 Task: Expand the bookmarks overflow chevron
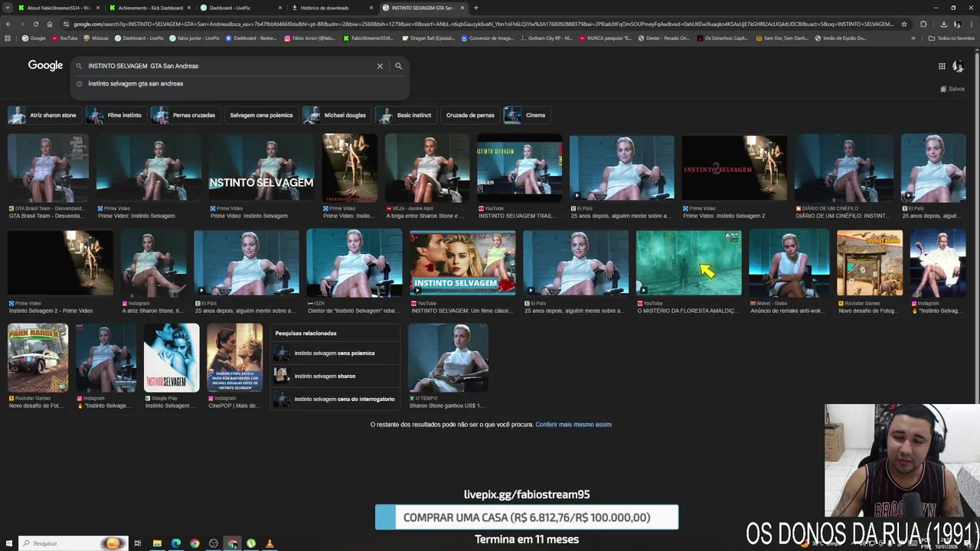point(913,37)
